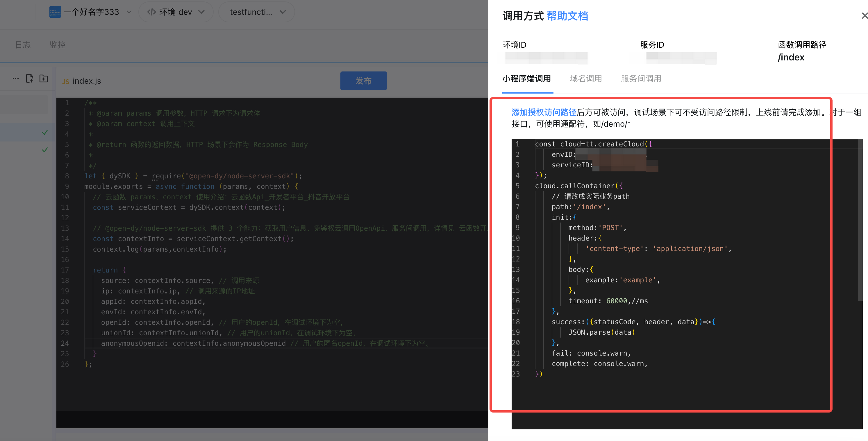Switch to the 服务间调用 tab
The image size is (868, 441).
point(641,78)
